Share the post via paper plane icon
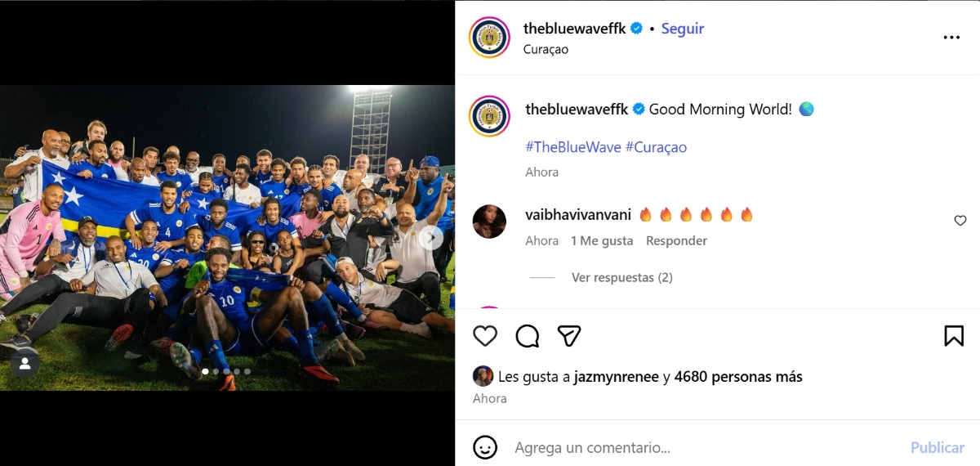Viewport: 980px width, 466px height. [569, 336]
